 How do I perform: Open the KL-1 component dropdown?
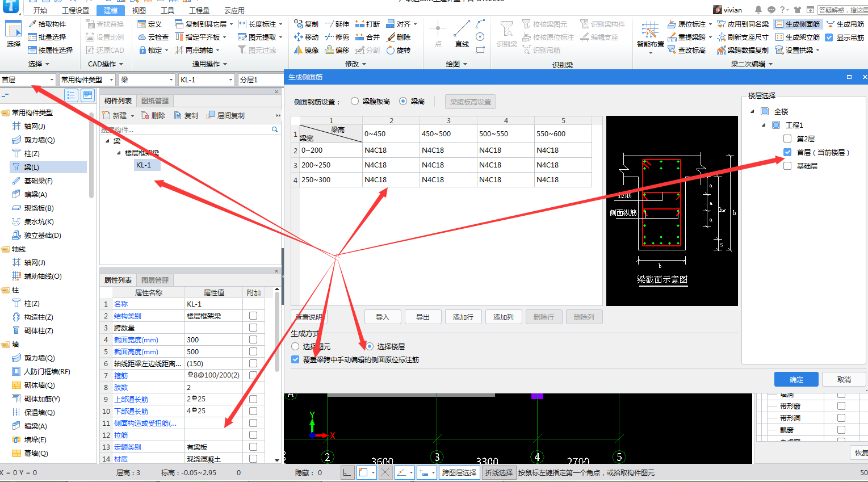(207, 79)
